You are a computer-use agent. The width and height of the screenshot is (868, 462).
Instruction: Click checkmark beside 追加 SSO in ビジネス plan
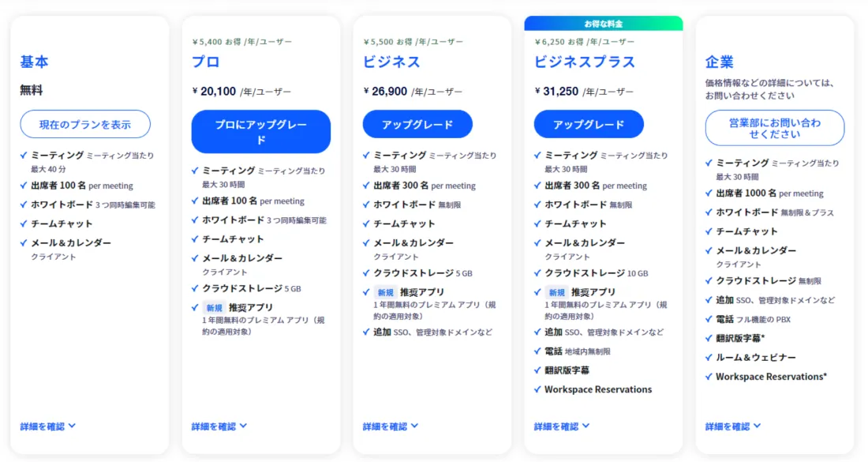[x=366, y=332]
